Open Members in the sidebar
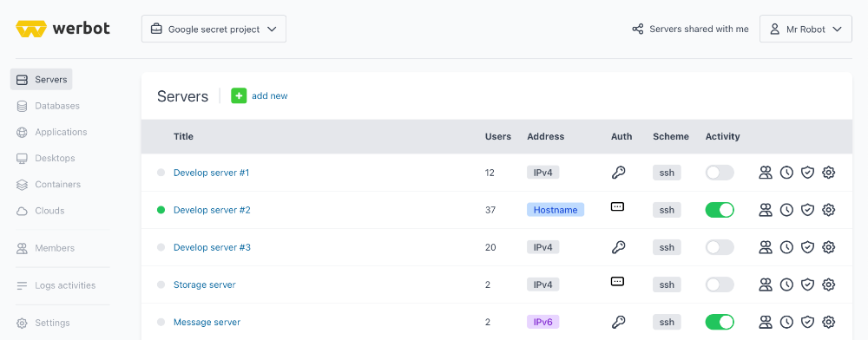This screenshot has width=868, height=340. [45, 248]
